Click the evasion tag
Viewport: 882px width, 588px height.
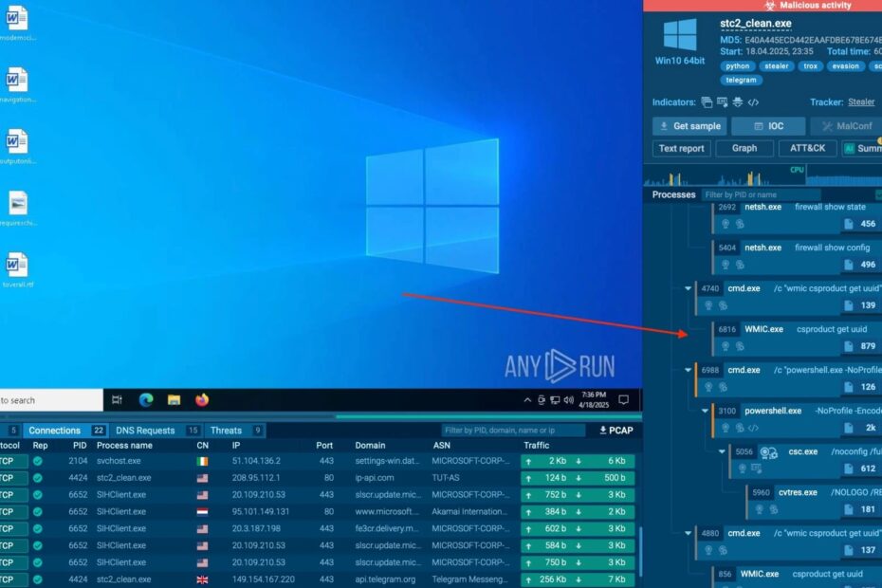(845, 66)
